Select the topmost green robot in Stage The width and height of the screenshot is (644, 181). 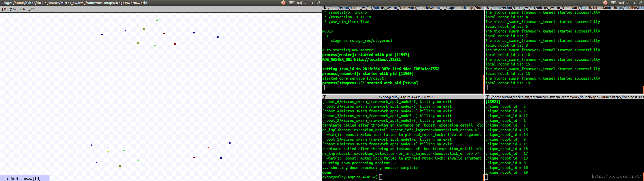pyautogui.click(x=157, y=20)
